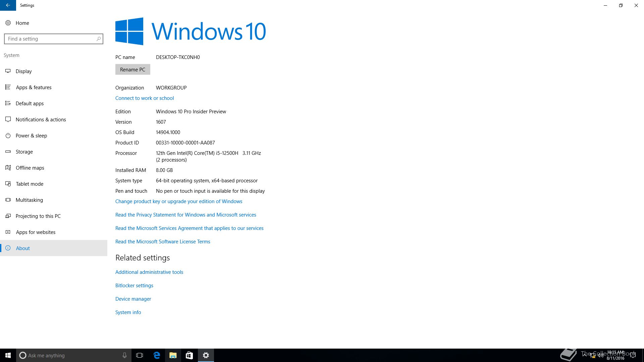Click the Apps for websites icon
The image size is (644, 362).
click(8, 232)
